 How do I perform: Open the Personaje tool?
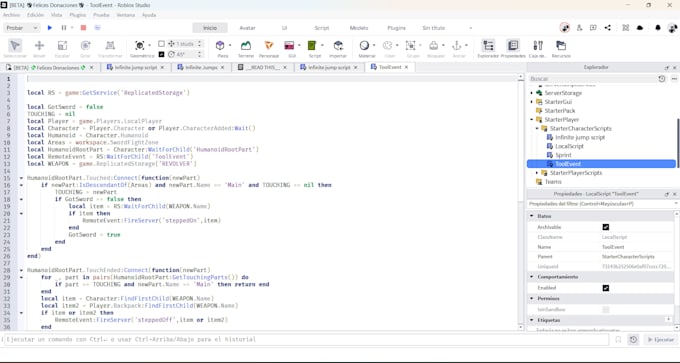269,46
